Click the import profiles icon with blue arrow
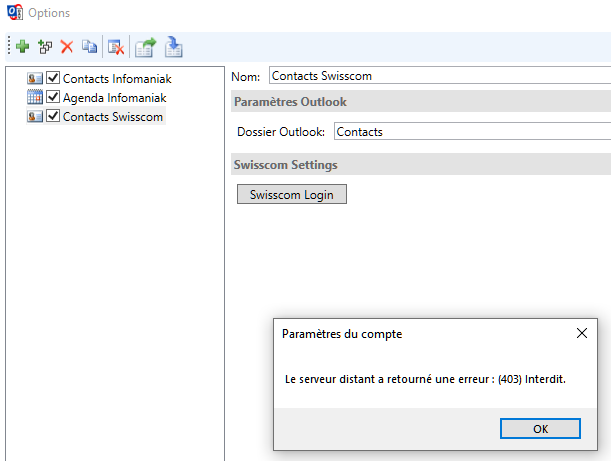 coord(174,46)
